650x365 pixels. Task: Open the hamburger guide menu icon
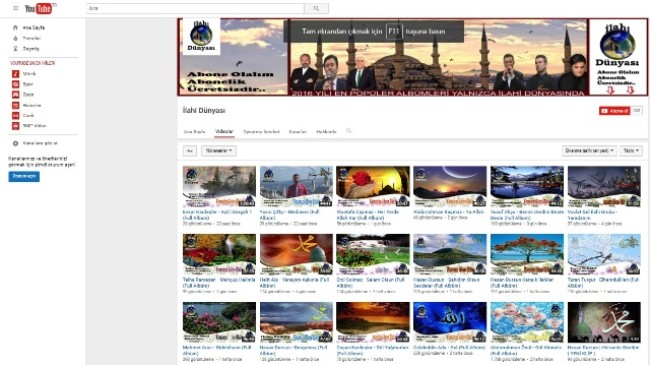click(x=16, y=8)
